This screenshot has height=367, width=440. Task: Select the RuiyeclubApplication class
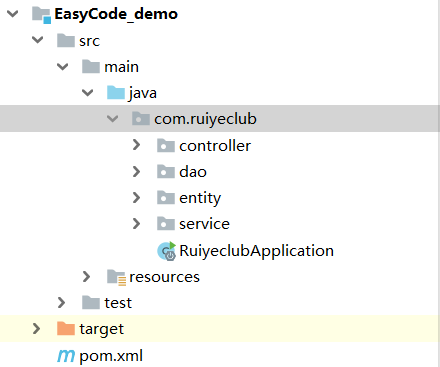(x=256, y=251)
